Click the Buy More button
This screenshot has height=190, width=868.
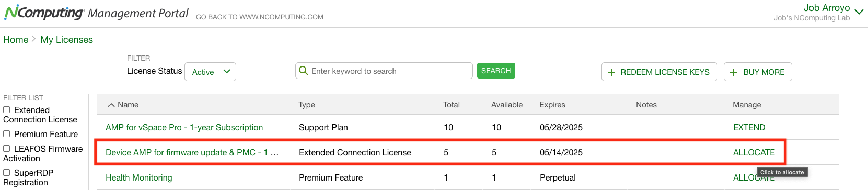coord(758,72)
